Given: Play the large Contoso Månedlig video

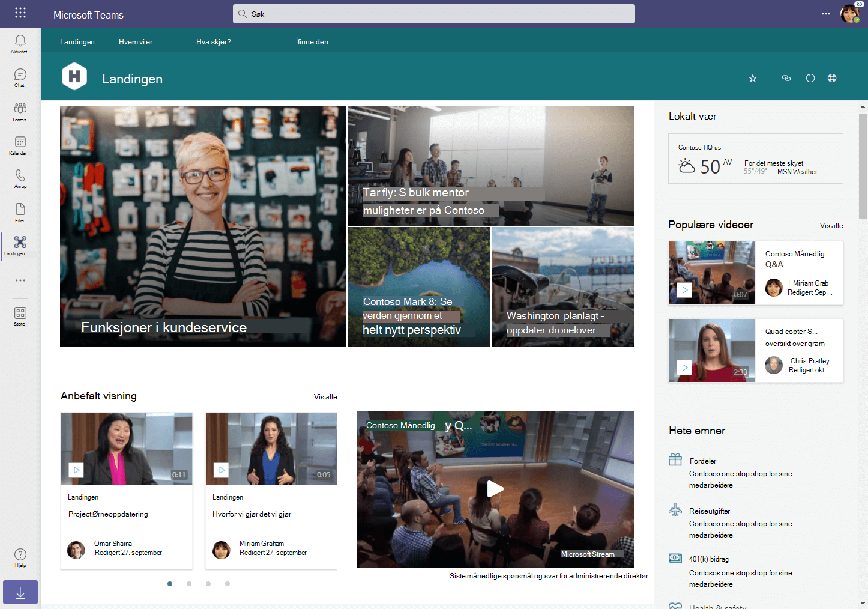Looking at the screenshot, I should 495,489.
